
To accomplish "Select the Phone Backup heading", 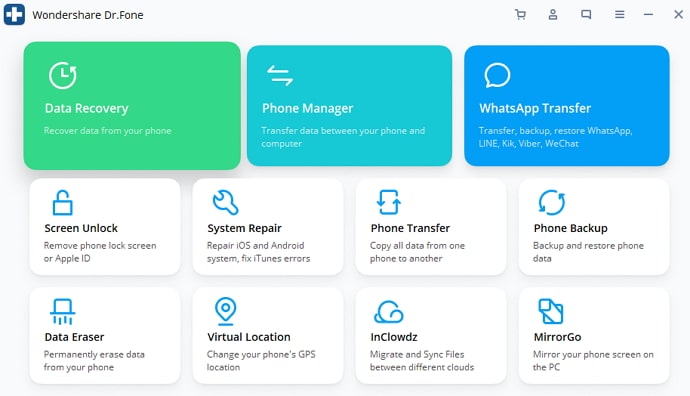I will coord(571,228).
